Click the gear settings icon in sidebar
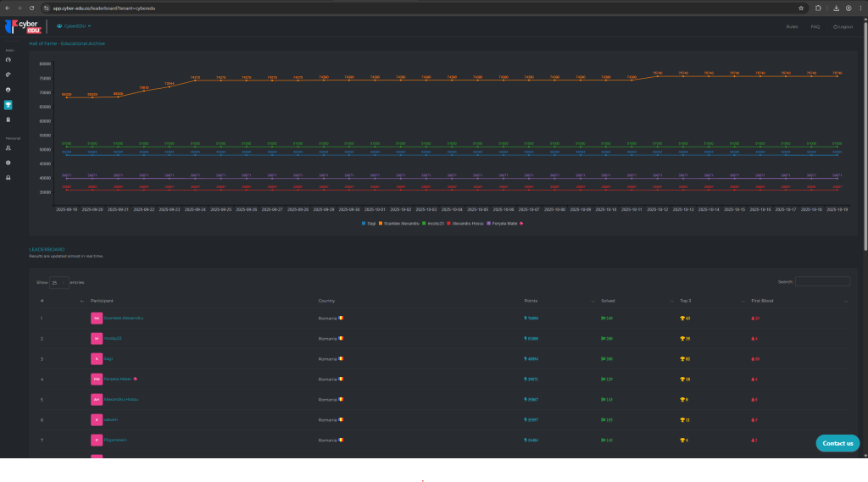Screen dimensions: 868x482 (8, 163)
